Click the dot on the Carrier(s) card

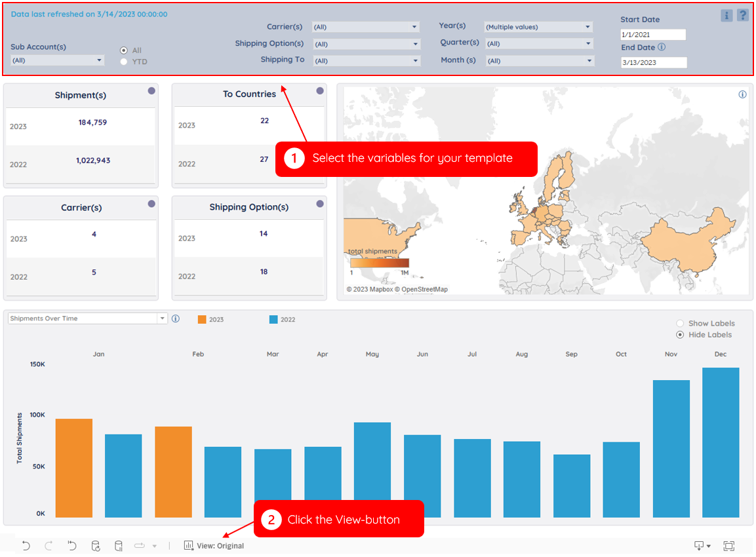click(x=151, y=204)
